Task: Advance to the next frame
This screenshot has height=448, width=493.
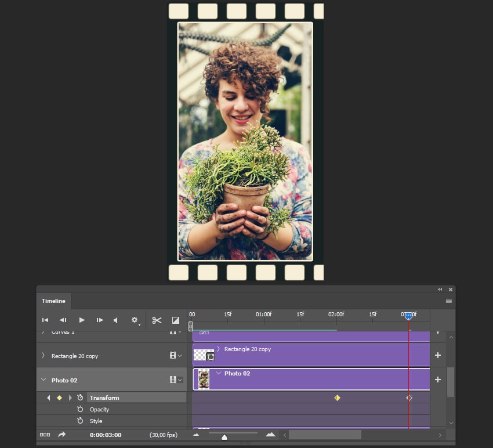Action: [100, 320]
